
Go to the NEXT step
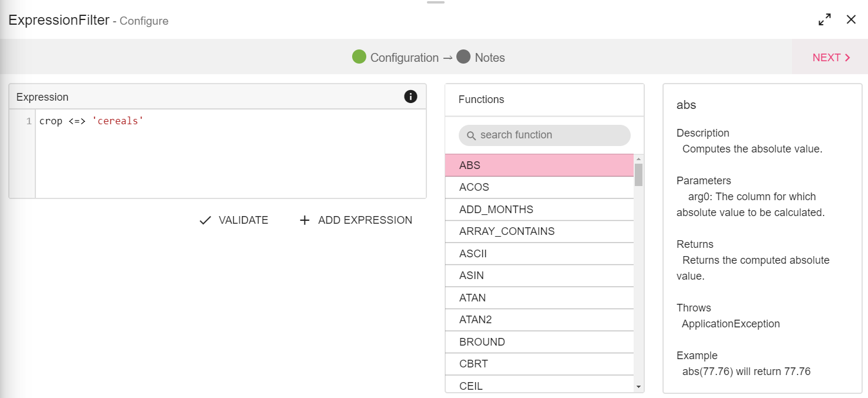831,58
